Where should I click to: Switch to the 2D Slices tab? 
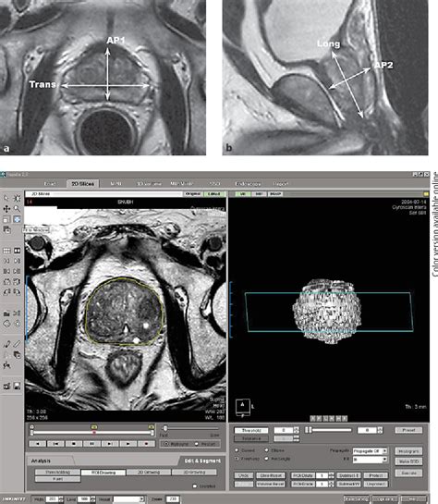coord(83,183)
